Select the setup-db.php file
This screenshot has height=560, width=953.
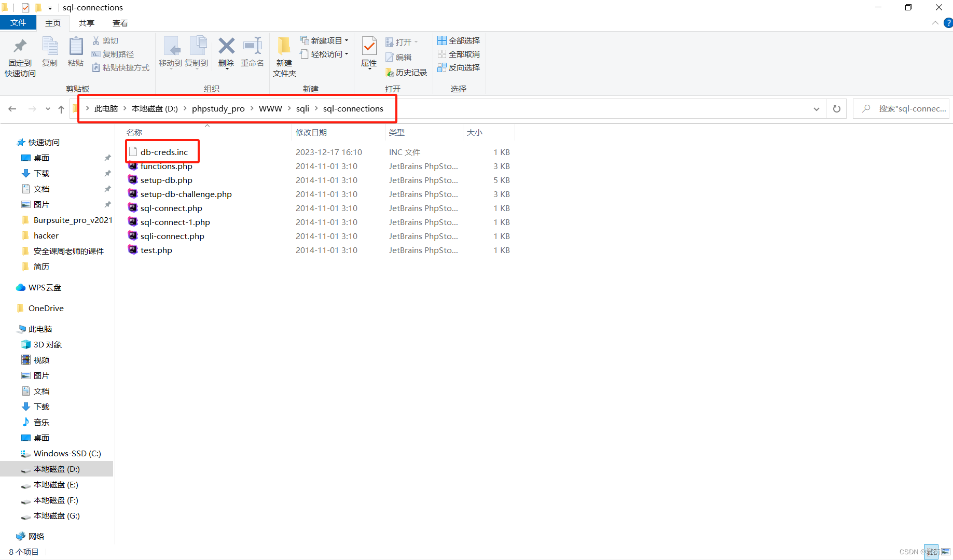click(x=166, y=180)
